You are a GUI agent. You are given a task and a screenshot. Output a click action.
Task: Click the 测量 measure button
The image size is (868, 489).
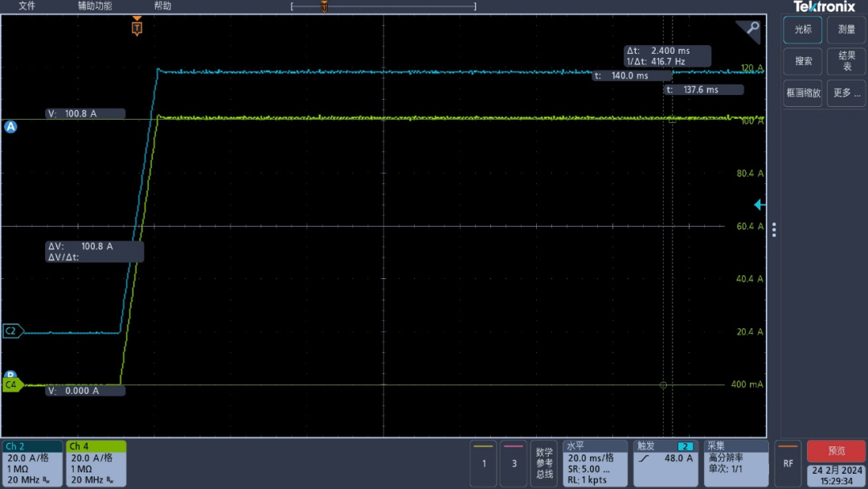(845, 30)
